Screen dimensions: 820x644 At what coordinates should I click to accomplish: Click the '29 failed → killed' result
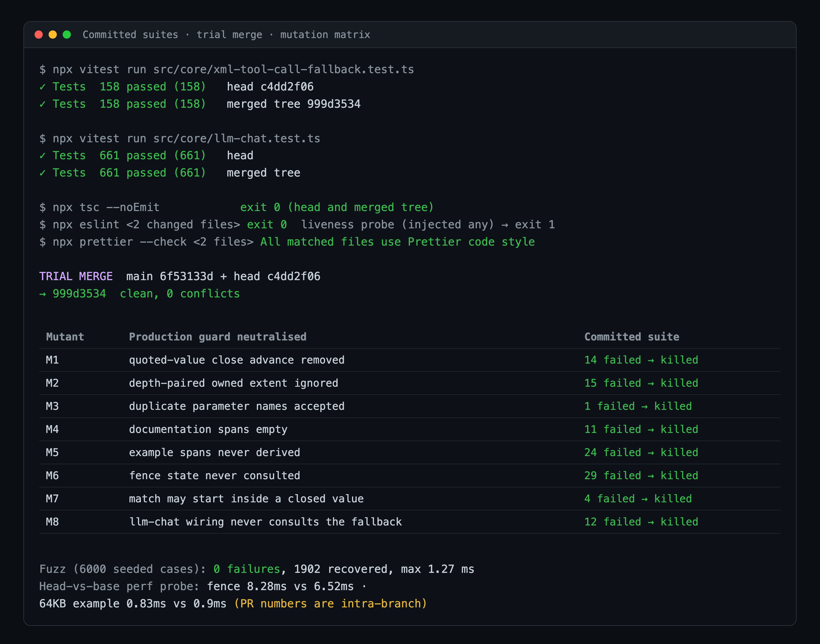coord(641,475)
